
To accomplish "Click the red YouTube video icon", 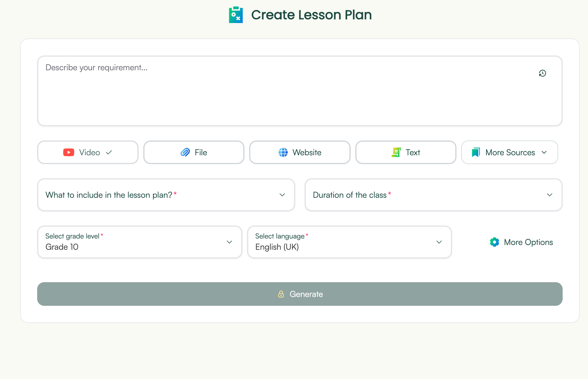I will (x=69, y=152).
